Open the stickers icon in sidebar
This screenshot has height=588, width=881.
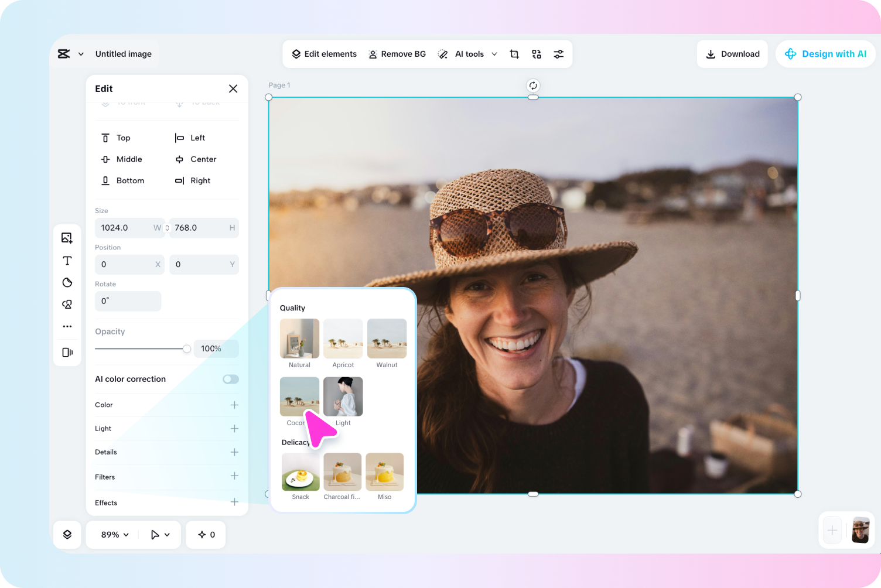click(x=67, y=282)
